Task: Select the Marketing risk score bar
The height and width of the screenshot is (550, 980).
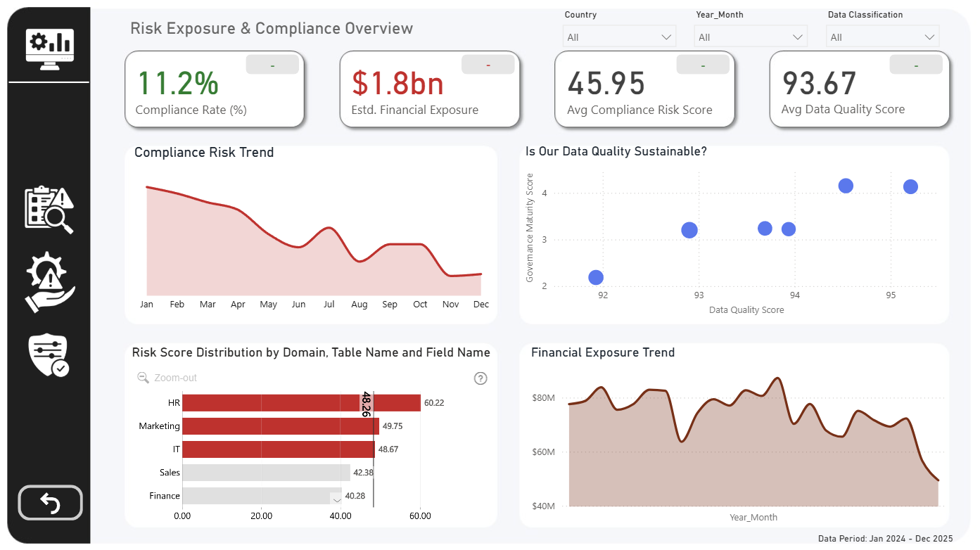Action: click(x=281, y=426)
